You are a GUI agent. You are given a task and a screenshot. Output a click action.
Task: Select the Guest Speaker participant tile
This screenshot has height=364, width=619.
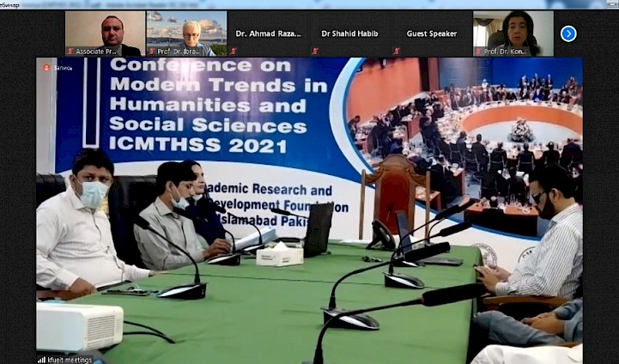[x=432, y=33]
